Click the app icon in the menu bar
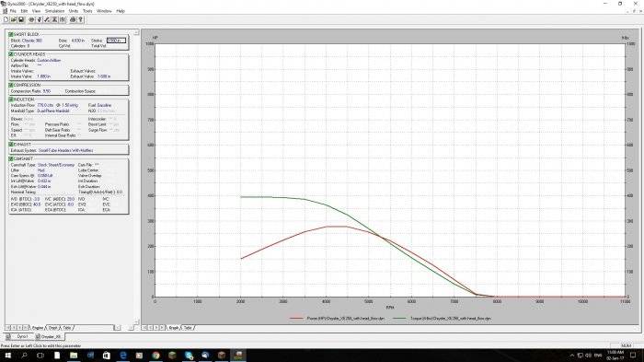Viewport: 644px width, 362px height. (5, 11)
